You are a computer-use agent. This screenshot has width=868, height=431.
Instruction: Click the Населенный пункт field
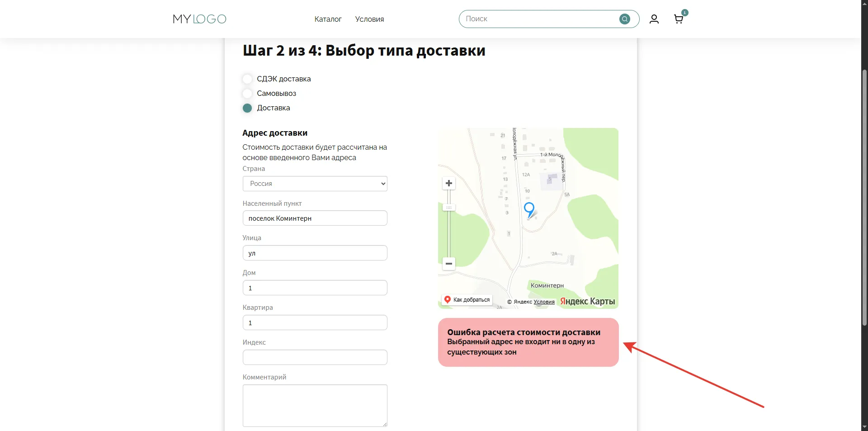pyautogui.click(x=315, y=218)
